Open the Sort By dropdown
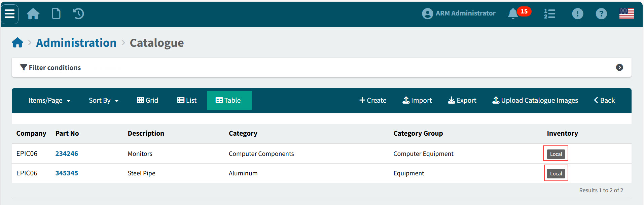 104,100
